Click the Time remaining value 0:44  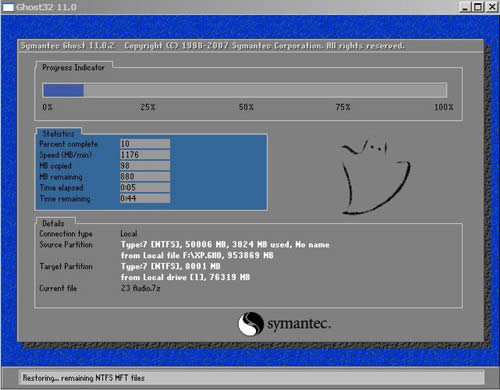pyautogui.click(x=128, y=198)
